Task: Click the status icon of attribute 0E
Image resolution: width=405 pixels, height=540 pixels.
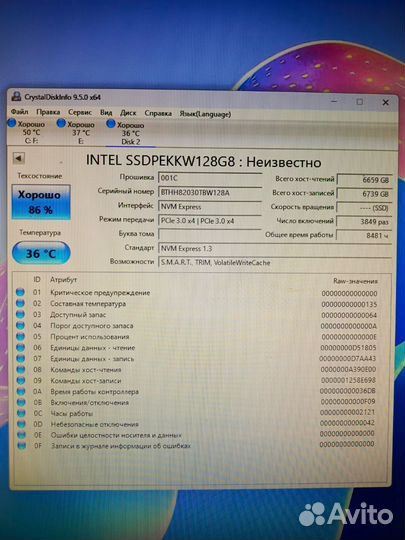Action: point(22,435)
